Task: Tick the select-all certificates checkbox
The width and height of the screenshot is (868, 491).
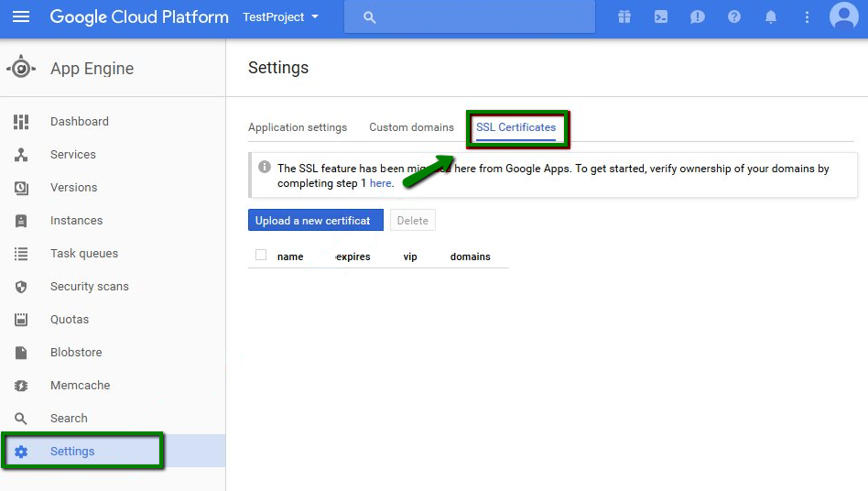Action: click(x=261, y=256)
